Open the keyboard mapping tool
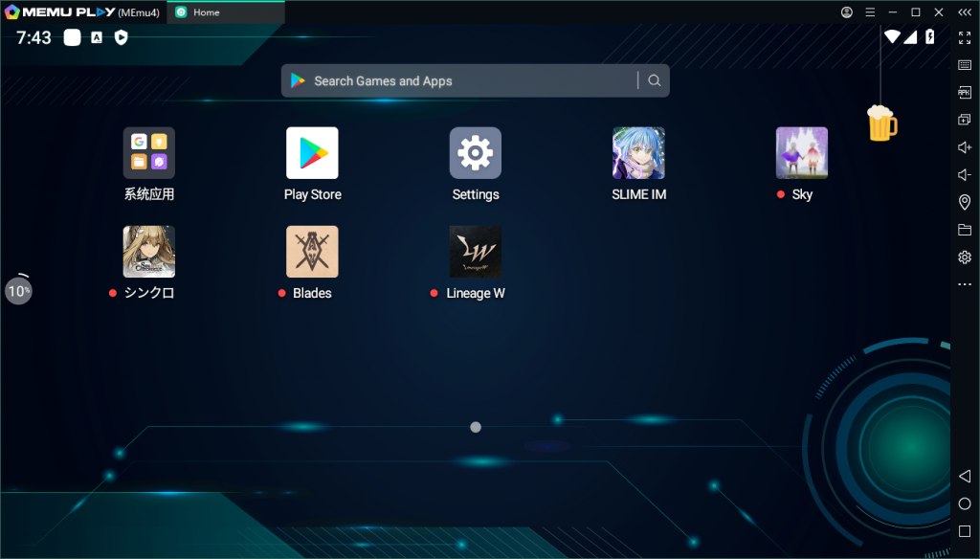This screenshot has width=980, height=559. [965, 65]
